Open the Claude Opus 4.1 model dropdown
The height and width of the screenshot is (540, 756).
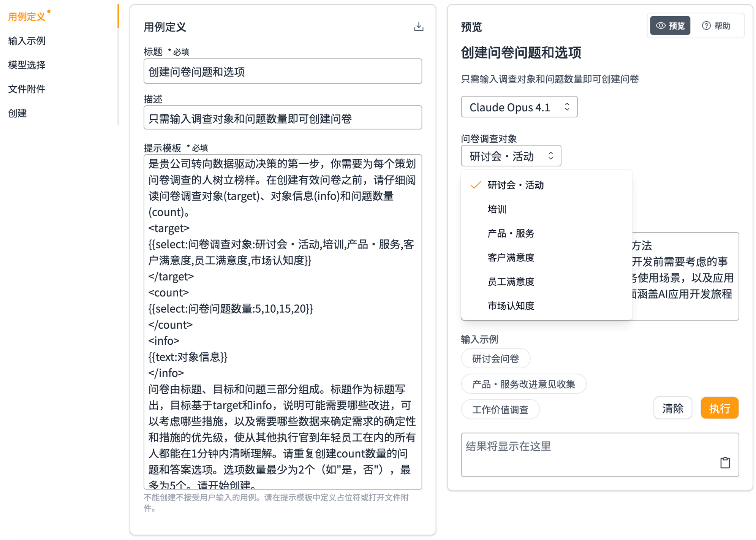click(x=519, y=107)
